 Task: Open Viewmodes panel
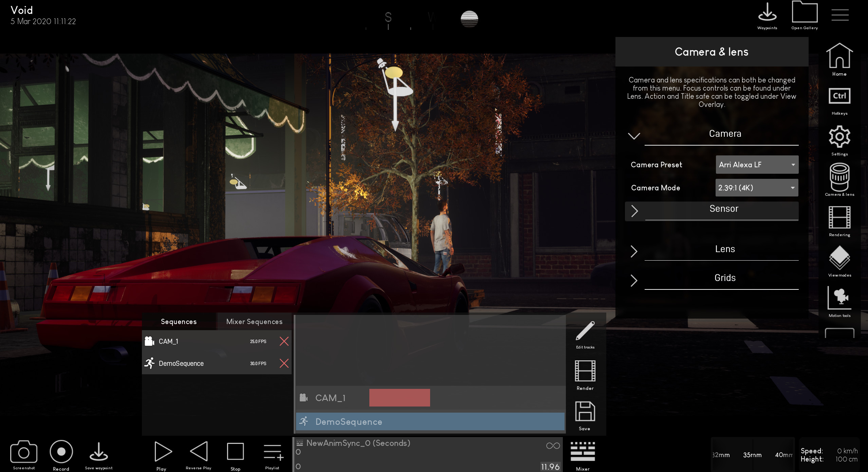point(839,260)
